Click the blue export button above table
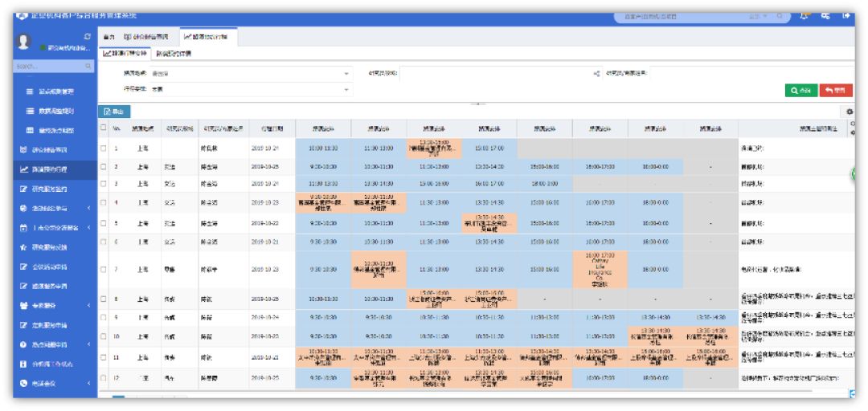 [115, 112]
